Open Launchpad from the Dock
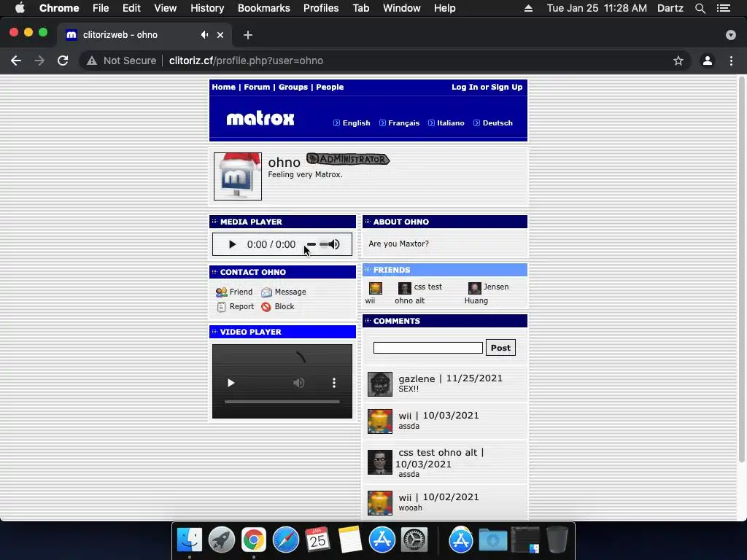 click(222, 540)
